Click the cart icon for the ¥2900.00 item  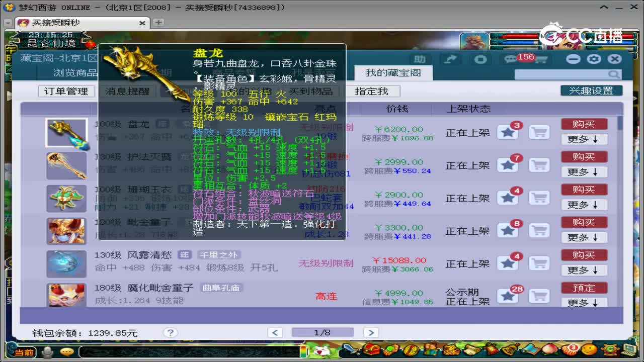539,198
